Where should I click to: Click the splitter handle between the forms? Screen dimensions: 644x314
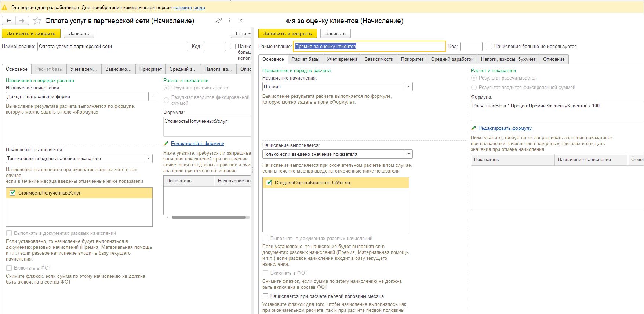pos(252,170)
